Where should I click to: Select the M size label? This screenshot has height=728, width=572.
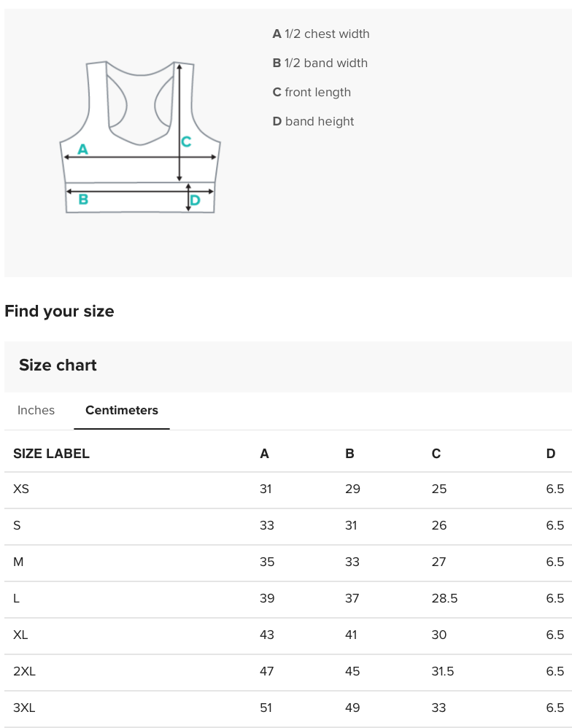tap(18, 562)
